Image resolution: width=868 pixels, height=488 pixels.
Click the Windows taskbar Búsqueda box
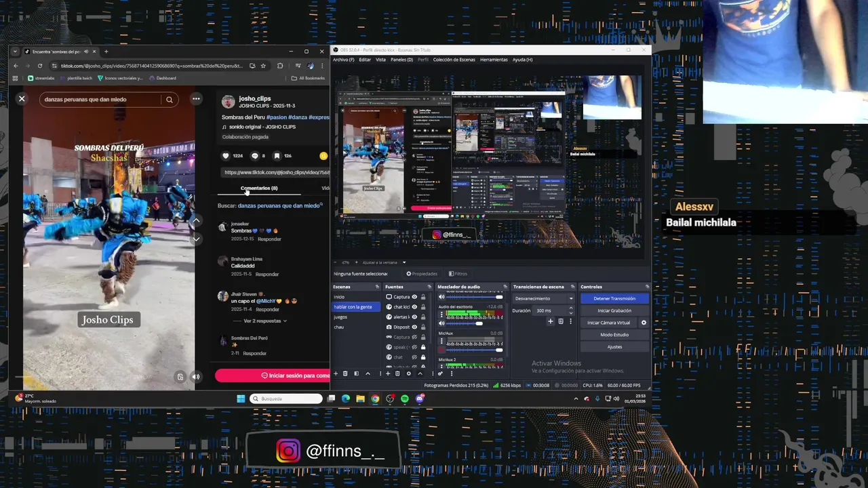coord(286,399)
